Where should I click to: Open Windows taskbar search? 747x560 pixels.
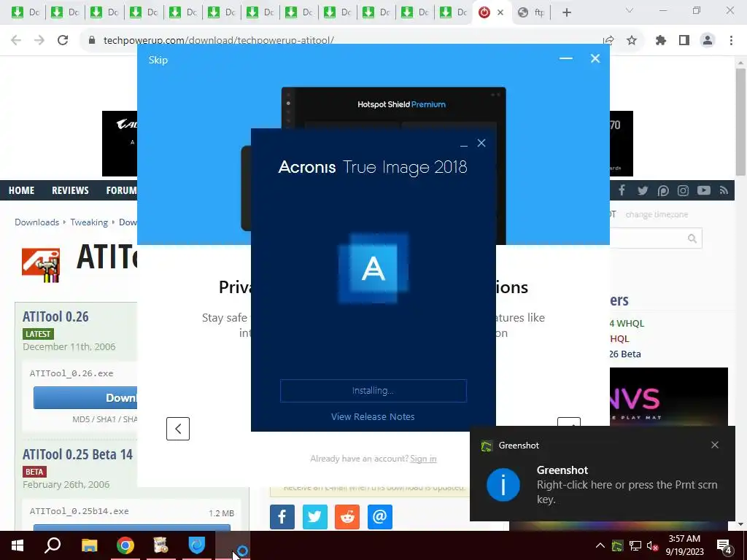[53, 545]
